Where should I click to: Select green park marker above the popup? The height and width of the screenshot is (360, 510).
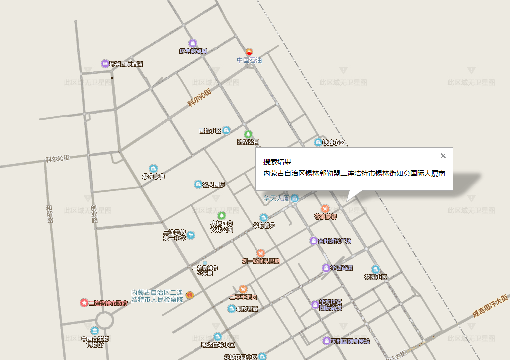[x=248, y=134]
